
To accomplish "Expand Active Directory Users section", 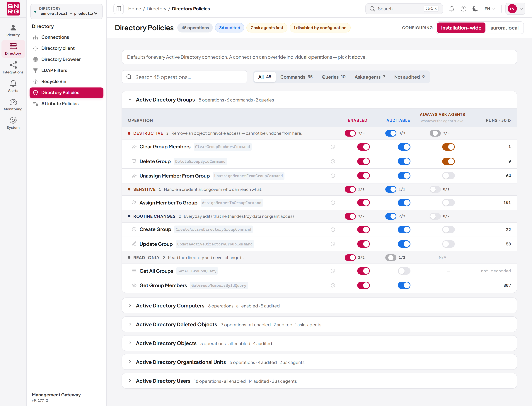I will 319,381.
